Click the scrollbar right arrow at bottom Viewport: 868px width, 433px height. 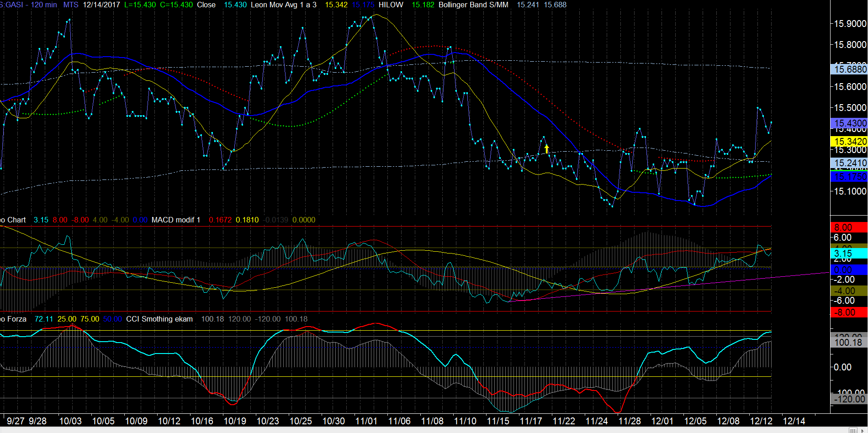[863, 430]
